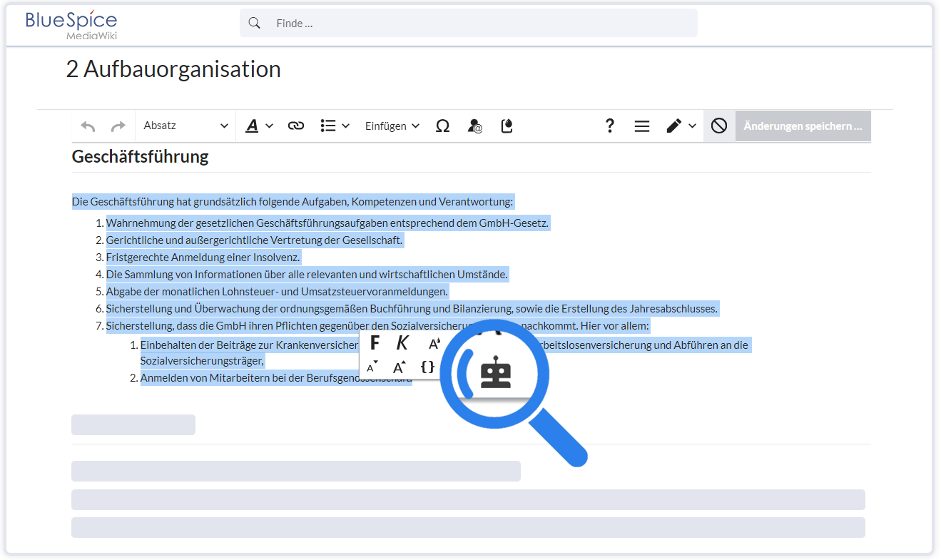Click the curly braces code icon
The height and width of the screenshot is (560, 941).
pyautogui.click(x=427, y=367)
